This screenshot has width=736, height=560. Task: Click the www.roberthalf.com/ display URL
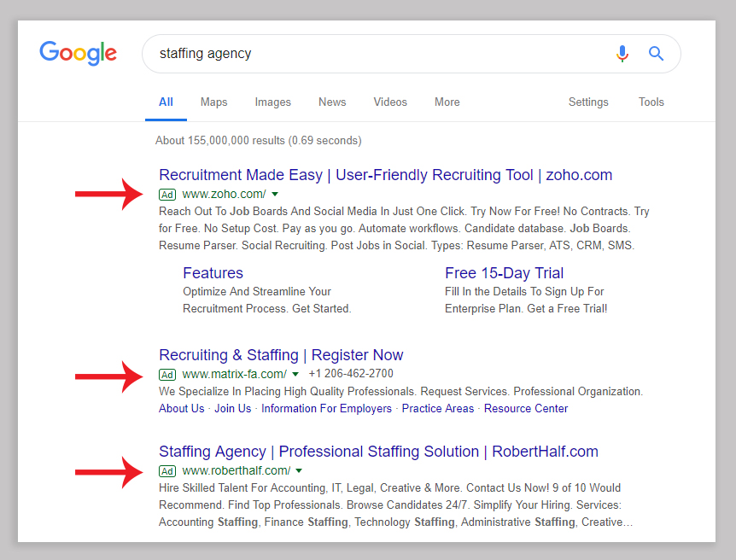[237, 470]
